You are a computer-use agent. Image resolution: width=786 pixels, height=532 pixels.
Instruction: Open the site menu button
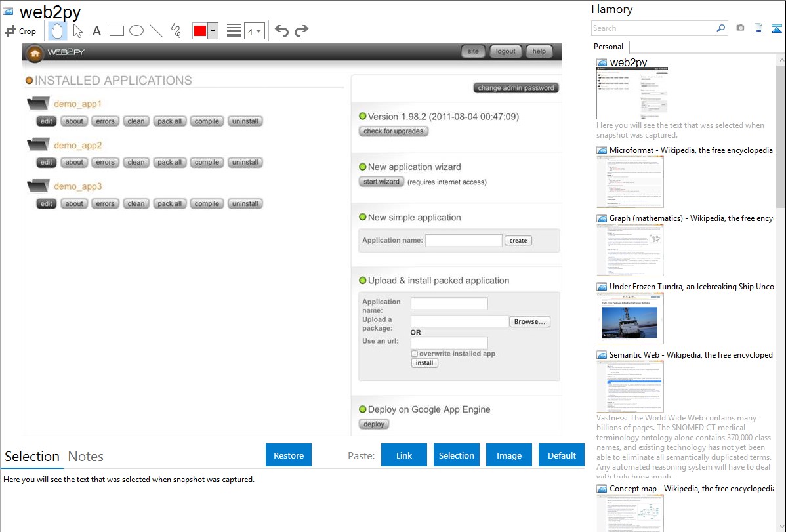point(473,51)
